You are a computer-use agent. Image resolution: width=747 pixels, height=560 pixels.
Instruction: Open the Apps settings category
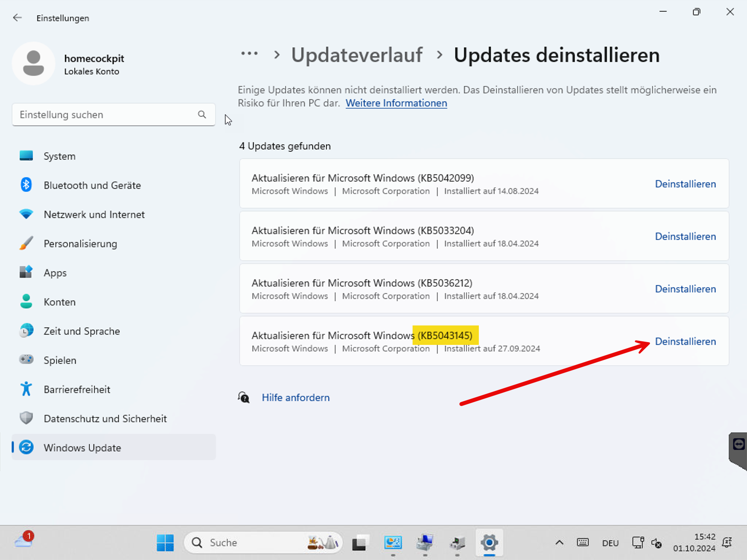click(x=55, y=273)
